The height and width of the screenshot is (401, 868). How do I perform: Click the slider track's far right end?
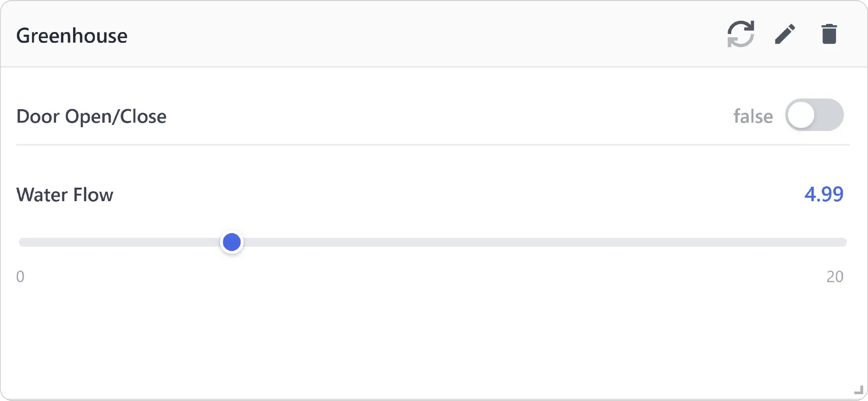(844, 242)
